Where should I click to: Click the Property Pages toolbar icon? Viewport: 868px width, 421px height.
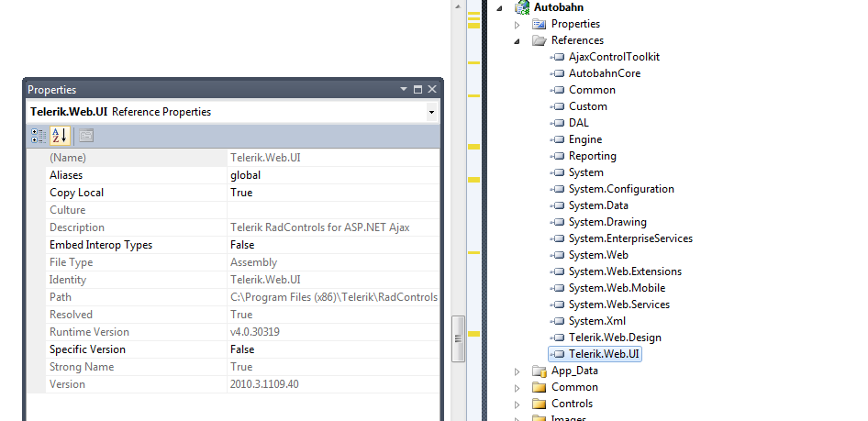(85, 136)
